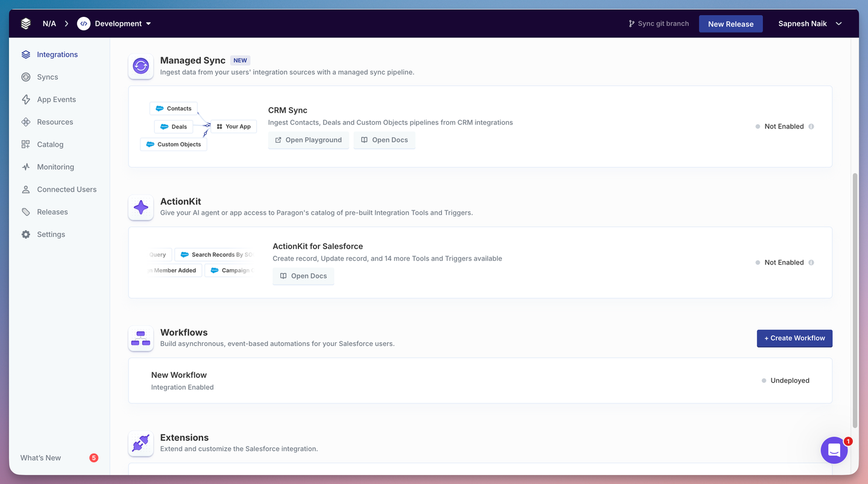Open the chat support widget
Image resolution: width=868 pixels, height=484 pixels.
[x=834, y=450]
